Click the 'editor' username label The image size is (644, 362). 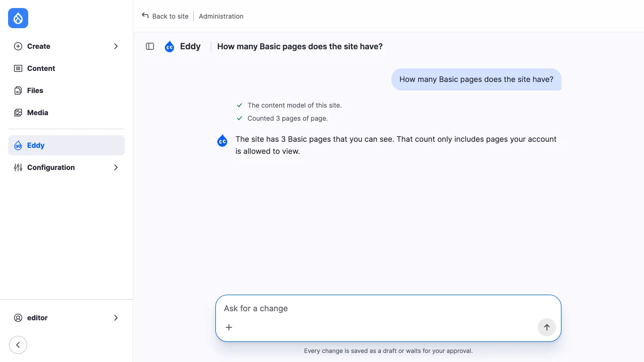[x=37, y=318]
